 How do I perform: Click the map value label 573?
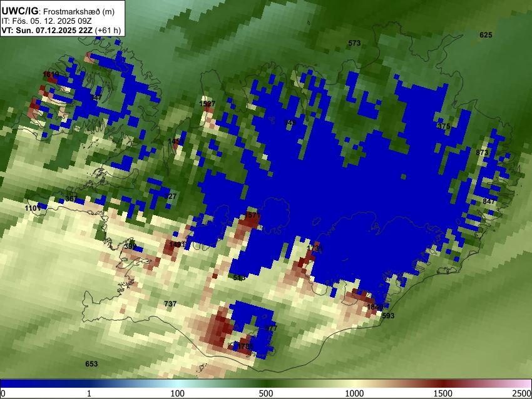coord(354,43)
